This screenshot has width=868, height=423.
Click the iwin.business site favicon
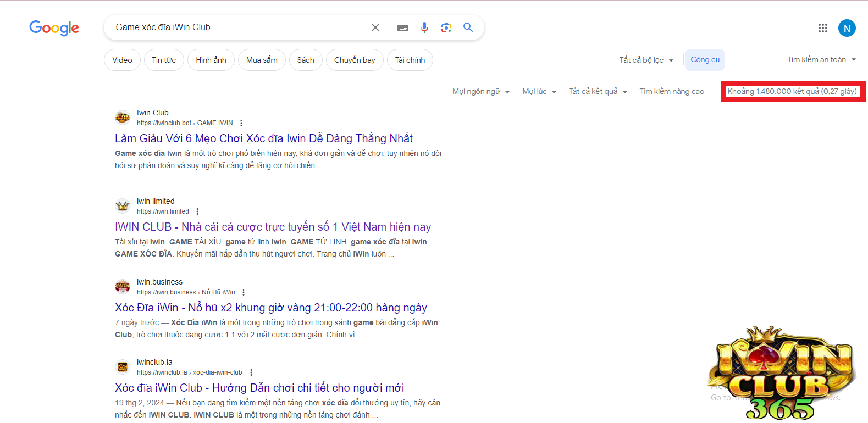point(123,287)
